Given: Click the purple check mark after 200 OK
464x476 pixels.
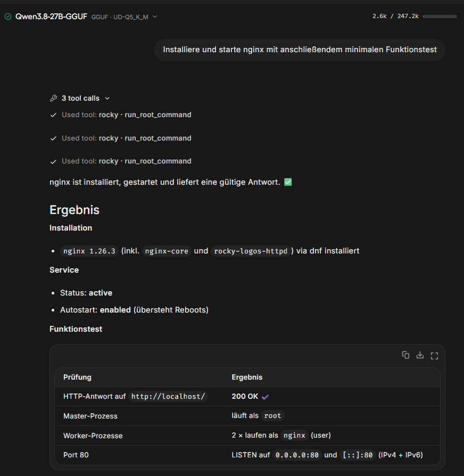Looking at the screenshot, I should [x=265, y=397].
